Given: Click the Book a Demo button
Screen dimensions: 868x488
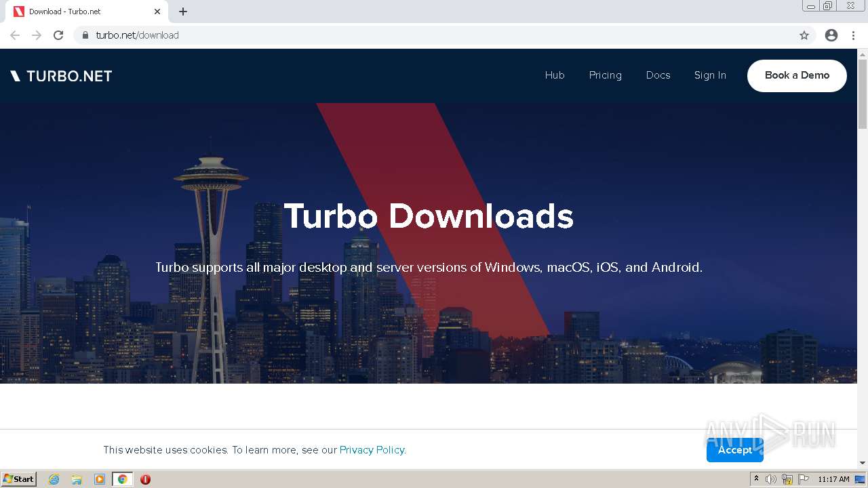Looking at the screenshot, I should tap(797, 75).
